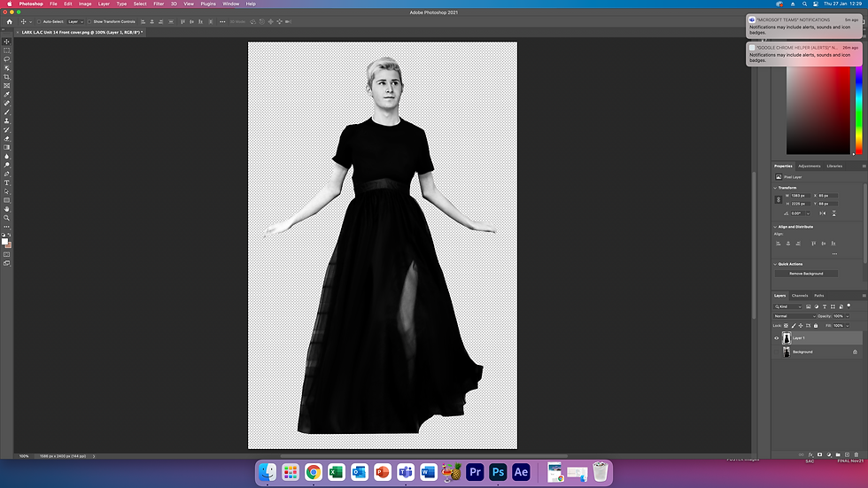Select the Background layer thumbnail
868x488 pixels.
(x=787, y=352)
